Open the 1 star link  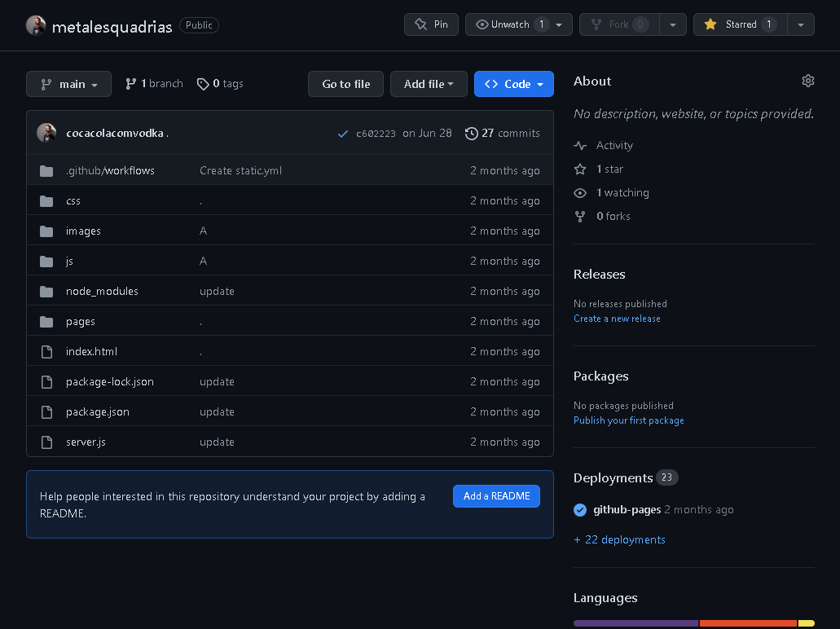click(x=609, y=169)
